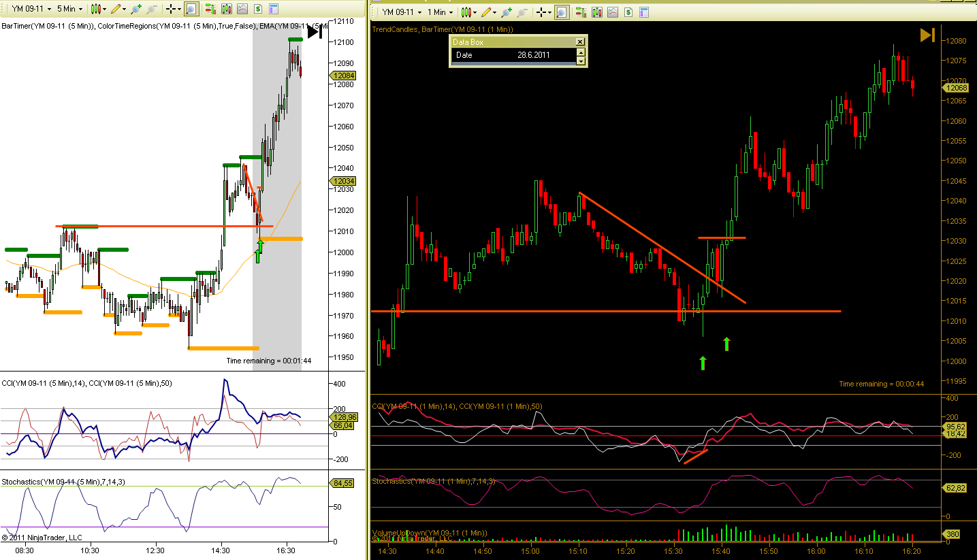
Task: Open the 5 Min interval dropdown
Action: pyautogui.click(x=69, y=9)
